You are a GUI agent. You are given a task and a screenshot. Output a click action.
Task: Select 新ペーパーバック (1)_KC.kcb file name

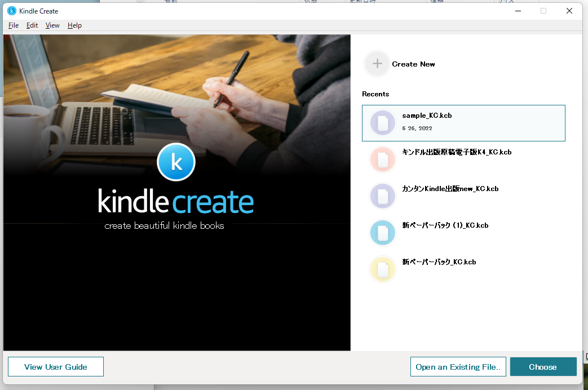tap(445, 225)
